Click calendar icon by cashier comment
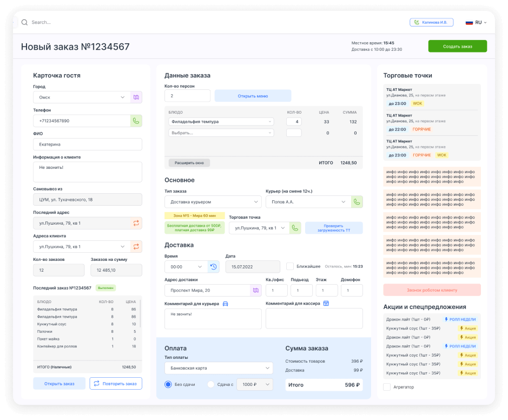The height and width of the screenshot is (420, 508). 326,304
